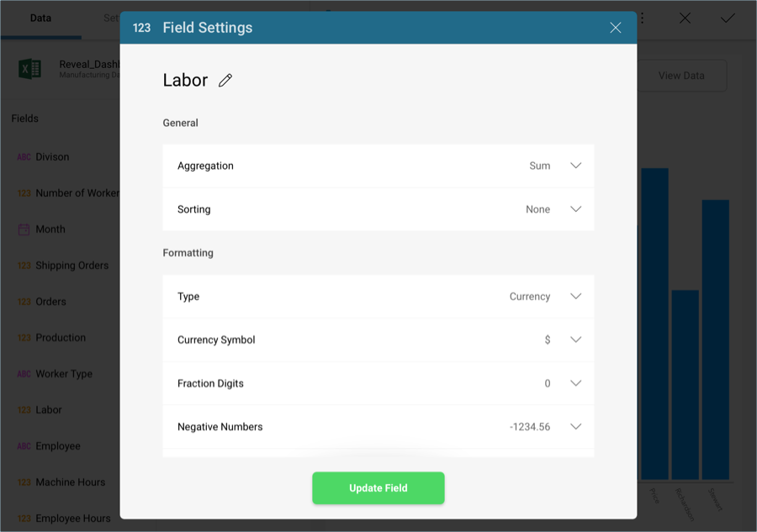The height and width of the screenshot is (532, 757).
Task: Click the ABC icon beside Divison
Action: click(x=24, y=157)
